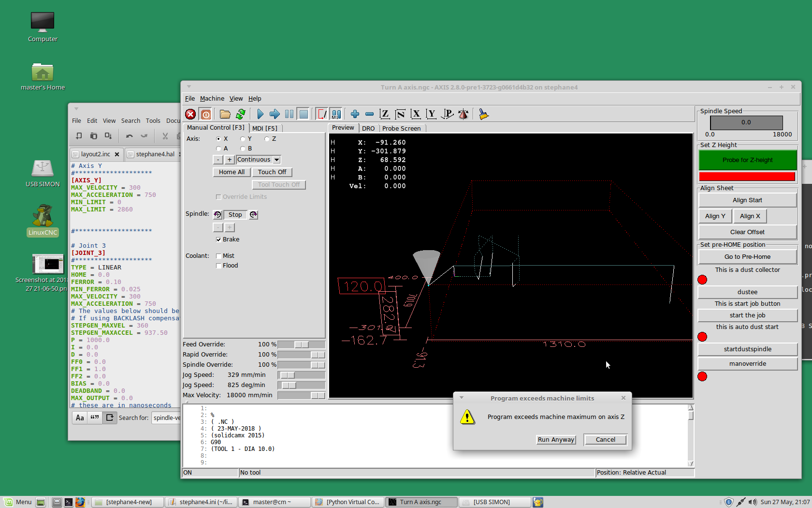The height and width of the screenshot is (508, 812).
Task: Toggle the Emergency Stop icon
Action: pyautogui.click(x=190, y=114)
